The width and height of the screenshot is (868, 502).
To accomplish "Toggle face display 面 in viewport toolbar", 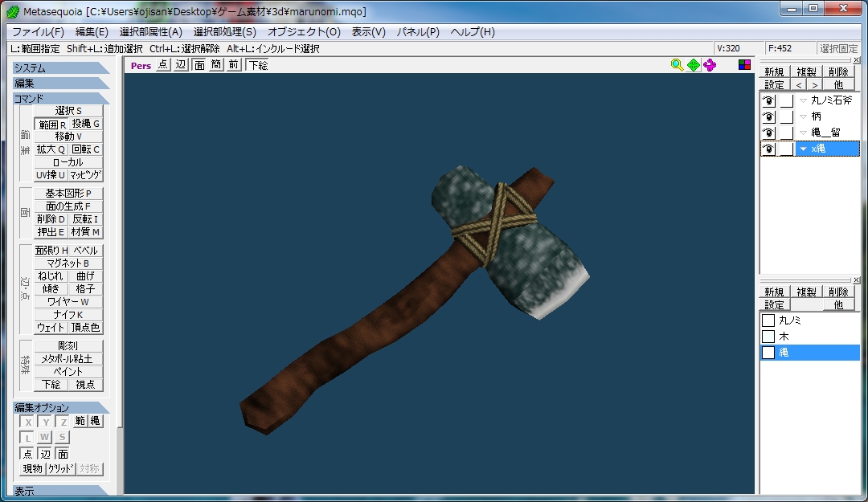I will point(199,65).
